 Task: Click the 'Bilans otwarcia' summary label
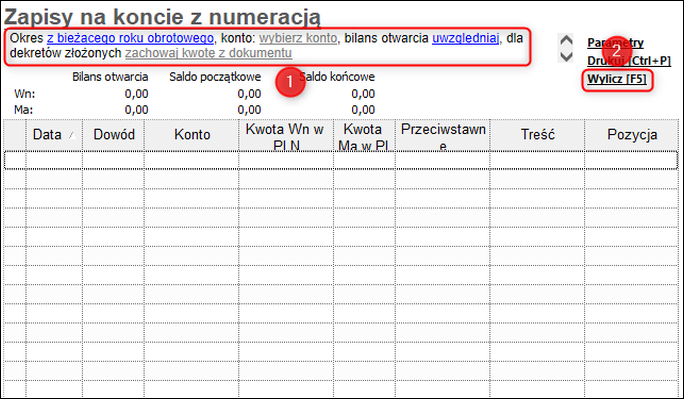coord(110,77)
